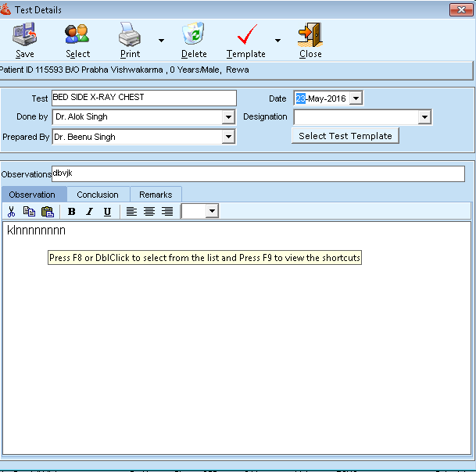The image size is (476, 472).
Task: Toggle bold formatting
Action: [72, 212]
